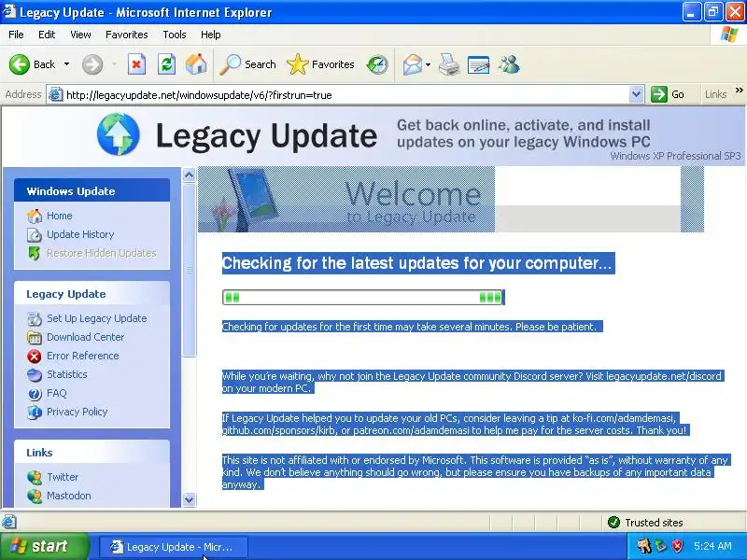Image resolution: width=747 pixels, height=560 pixels.
Task: Expand the Links toolbar chevron
Action: point(739,91)
